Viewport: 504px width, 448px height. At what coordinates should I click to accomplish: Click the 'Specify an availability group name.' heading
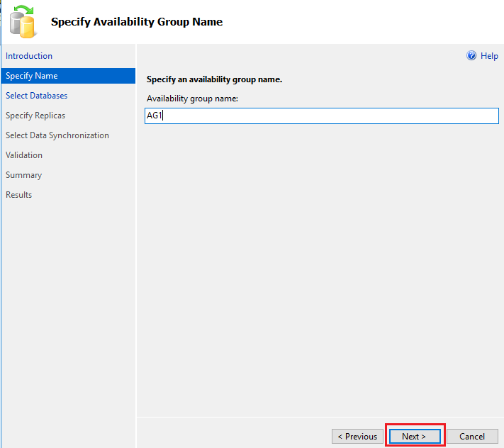[214, 79]
